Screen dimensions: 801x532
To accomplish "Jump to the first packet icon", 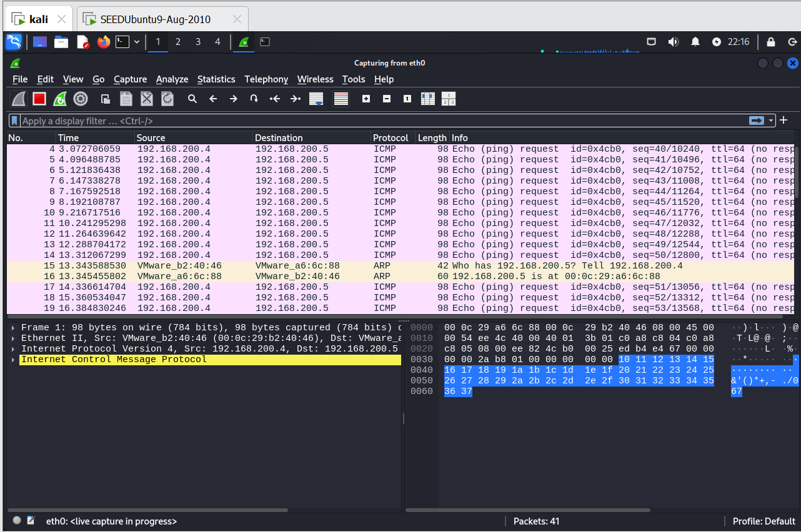I will [x=275, y=99].
